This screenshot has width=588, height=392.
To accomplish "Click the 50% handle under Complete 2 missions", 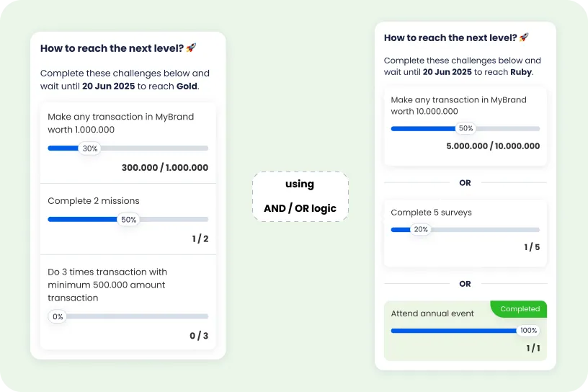I will tap(128, 220).
